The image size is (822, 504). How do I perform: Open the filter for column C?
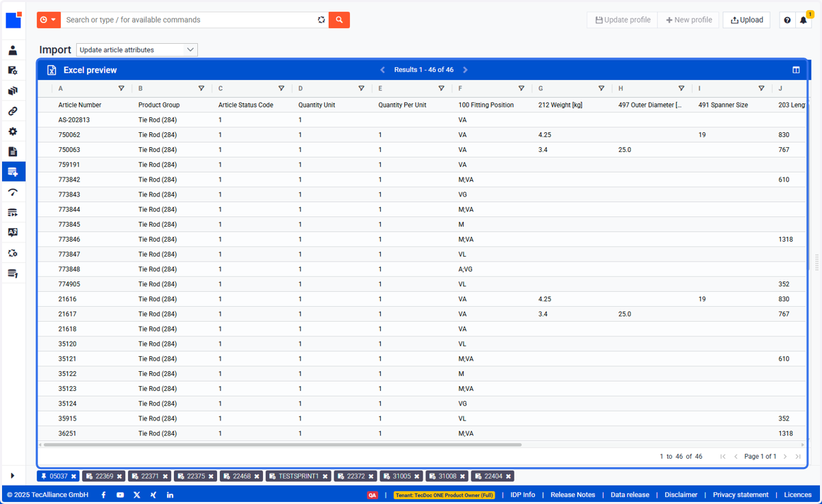[x=282, y=88]
